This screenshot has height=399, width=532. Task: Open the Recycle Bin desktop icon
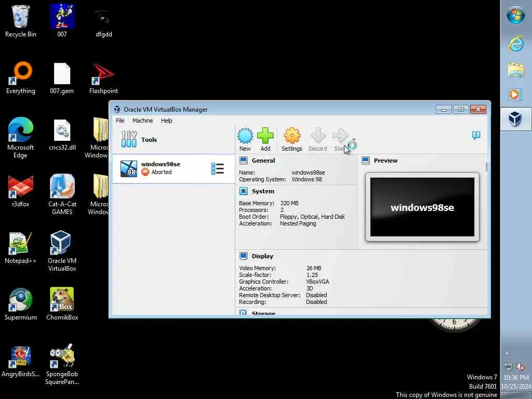point(21,21)
